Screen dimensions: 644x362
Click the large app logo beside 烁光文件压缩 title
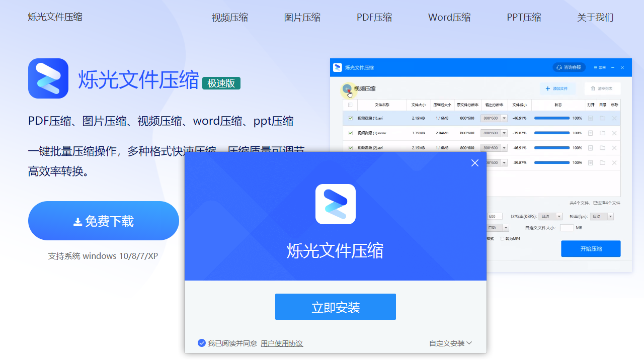(x=48, y=78)
